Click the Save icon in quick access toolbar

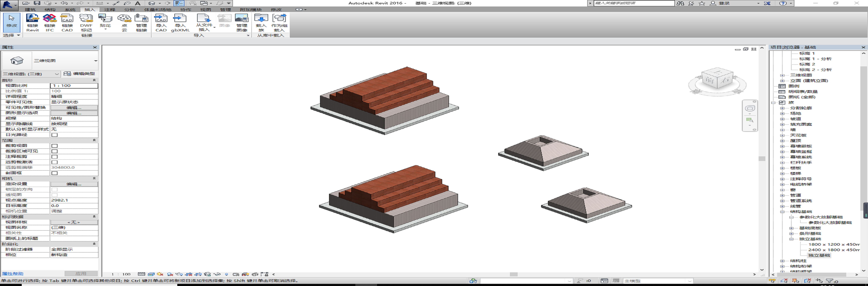(37, 3)
